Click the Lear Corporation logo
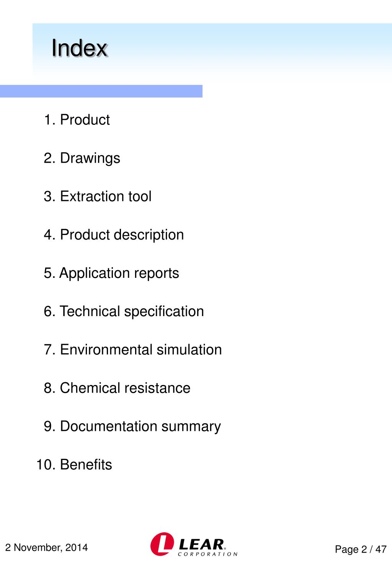This screenshot has height=566, width=392. [x=194, y=544]
